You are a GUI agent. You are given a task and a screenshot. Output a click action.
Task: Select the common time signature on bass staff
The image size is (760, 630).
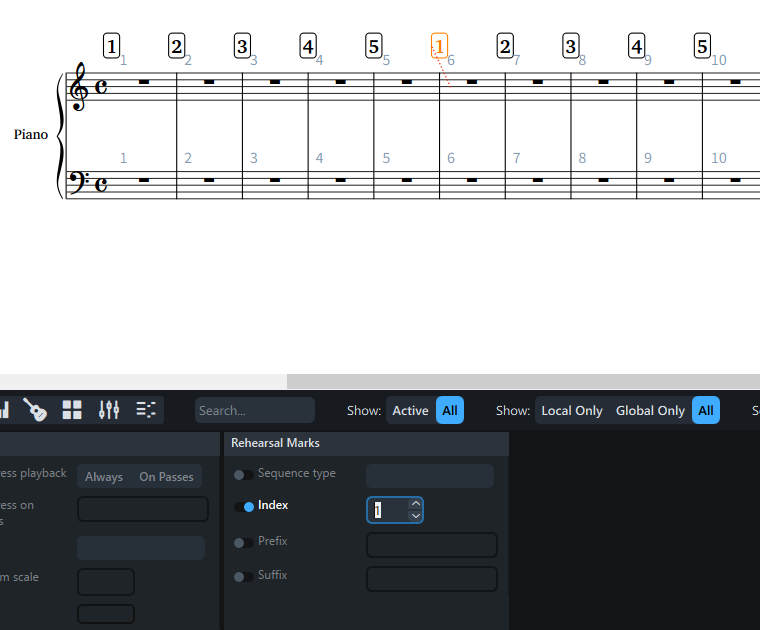click(101, 184)
